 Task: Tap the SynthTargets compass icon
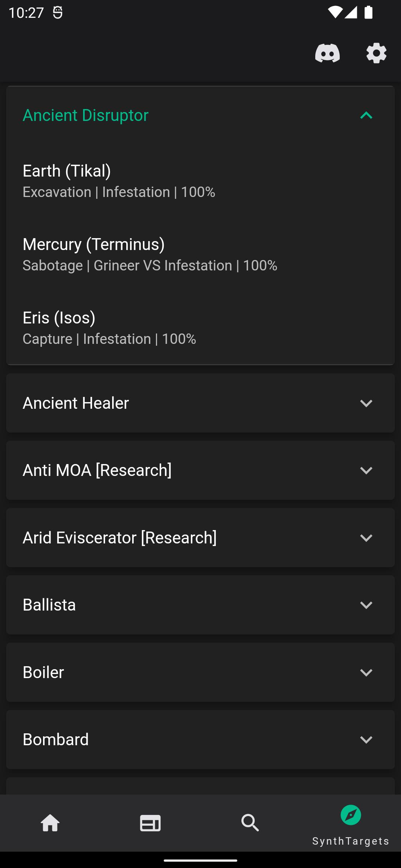pyautogui.click(x=351, y=815)
